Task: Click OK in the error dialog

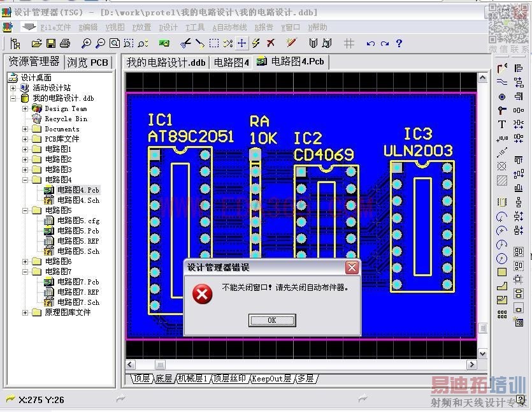Action: [272, 320]
